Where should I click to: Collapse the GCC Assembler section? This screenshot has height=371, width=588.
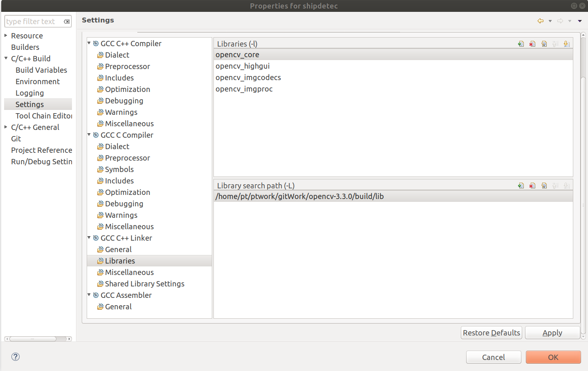89,295
